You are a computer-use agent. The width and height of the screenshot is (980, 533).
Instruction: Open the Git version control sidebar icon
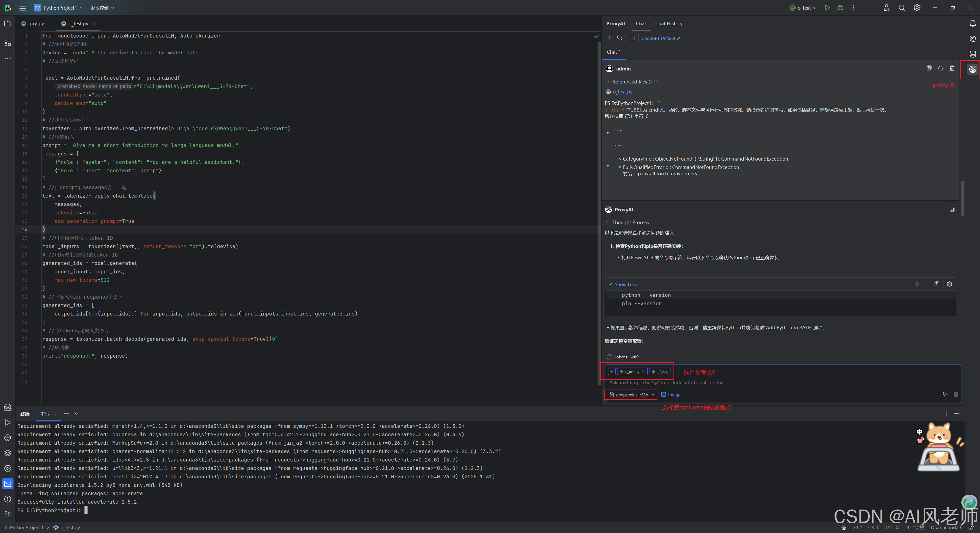pos(8,514)
